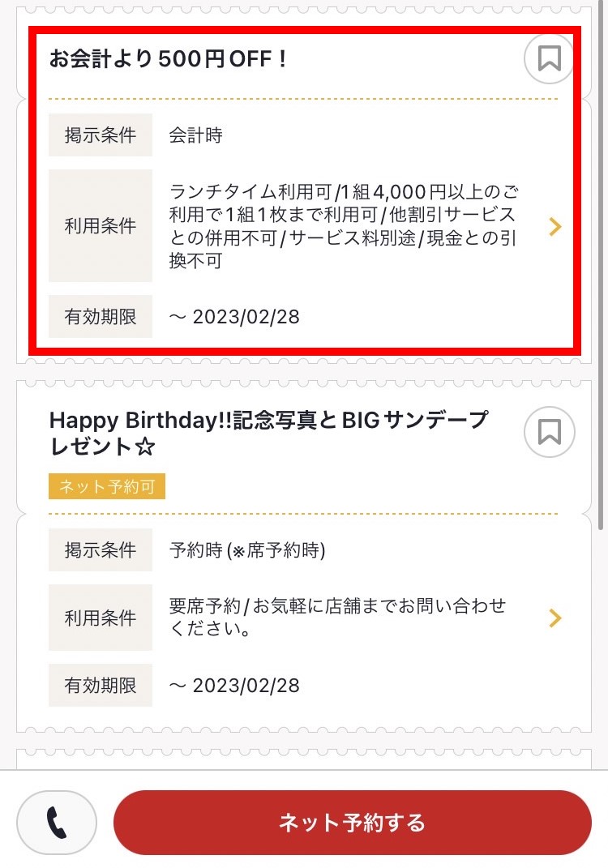The image size is (608, 868).
Task: Open the お会計より500円OFF！ coupon title
Action: [169, 59]
